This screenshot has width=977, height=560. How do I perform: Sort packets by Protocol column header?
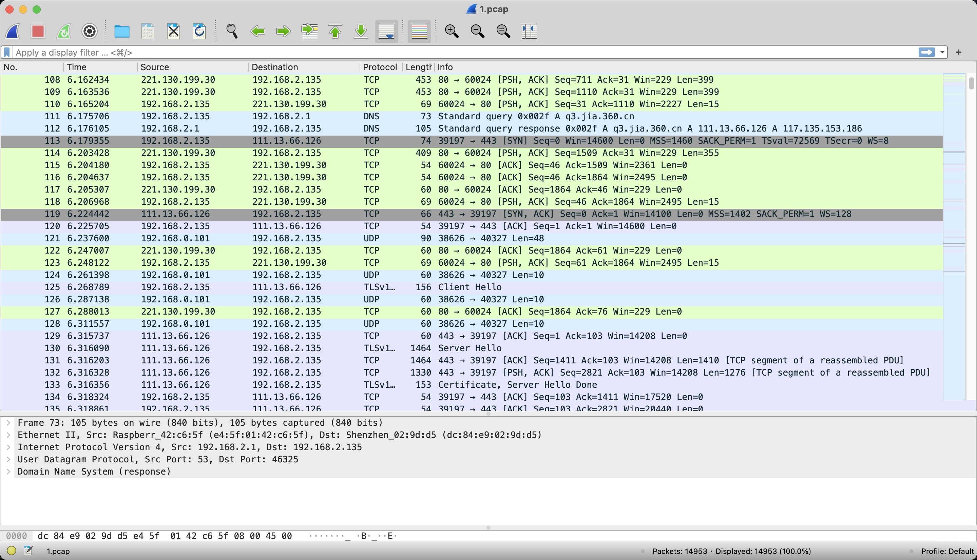point(379,67)
